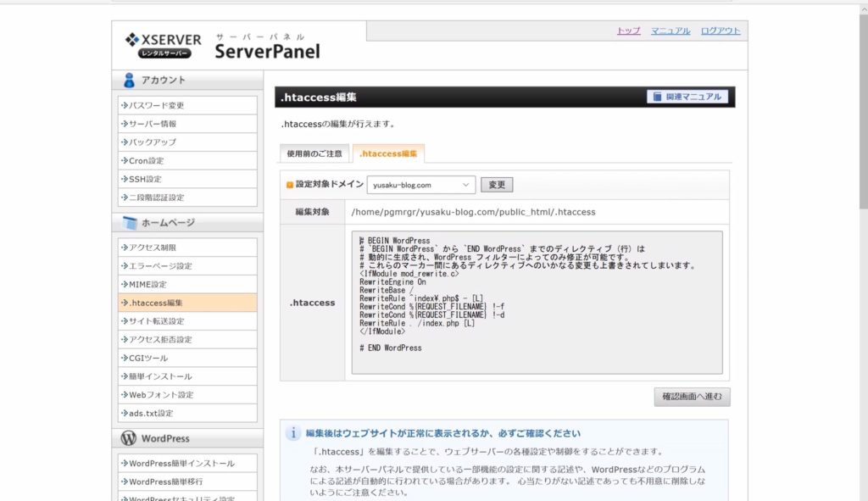The image size is (868, 501).
Task: Click orange marker beside 設定対象ドメイン
Action: (x=290, y=185)
